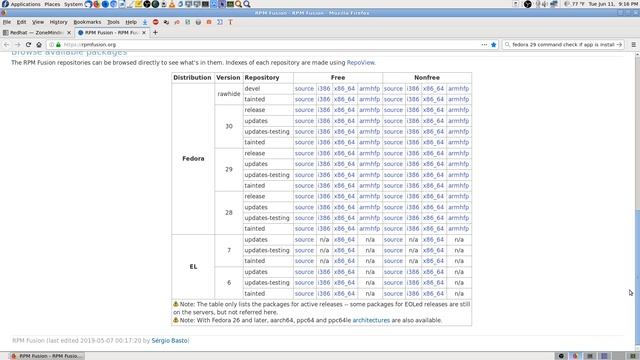Click the Fedora distribution cell

(x=193, y=159)
